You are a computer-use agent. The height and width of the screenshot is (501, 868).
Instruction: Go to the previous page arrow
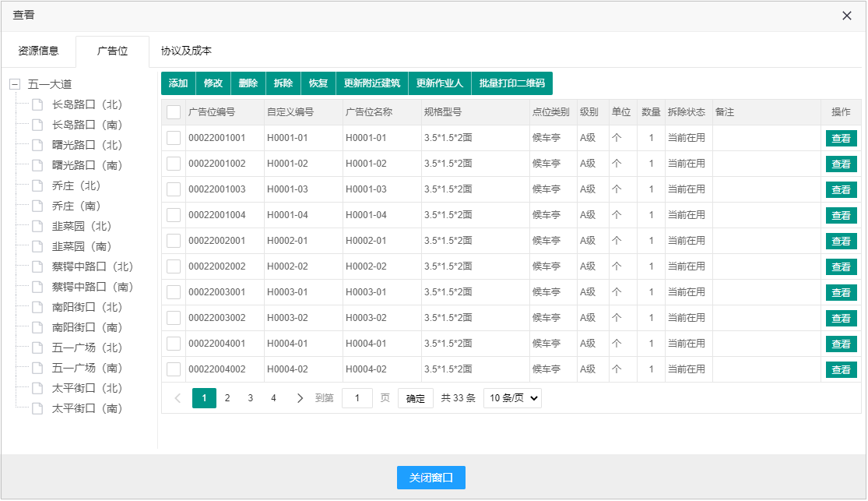(x=177, y=398)
